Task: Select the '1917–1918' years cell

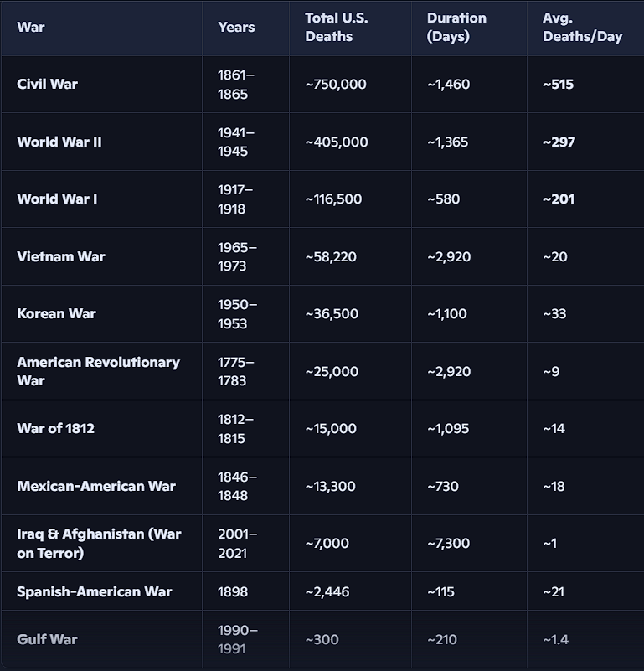Action: [x=235, y=199]
